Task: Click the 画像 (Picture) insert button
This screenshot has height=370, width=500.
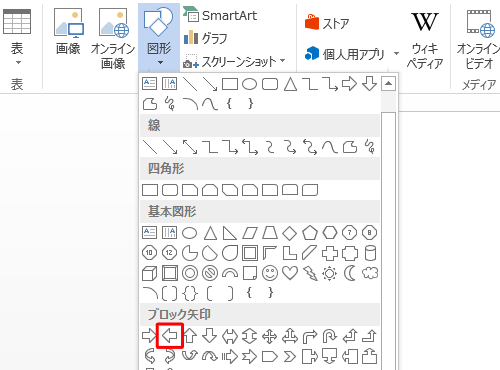Action: (x=68, y=32)
